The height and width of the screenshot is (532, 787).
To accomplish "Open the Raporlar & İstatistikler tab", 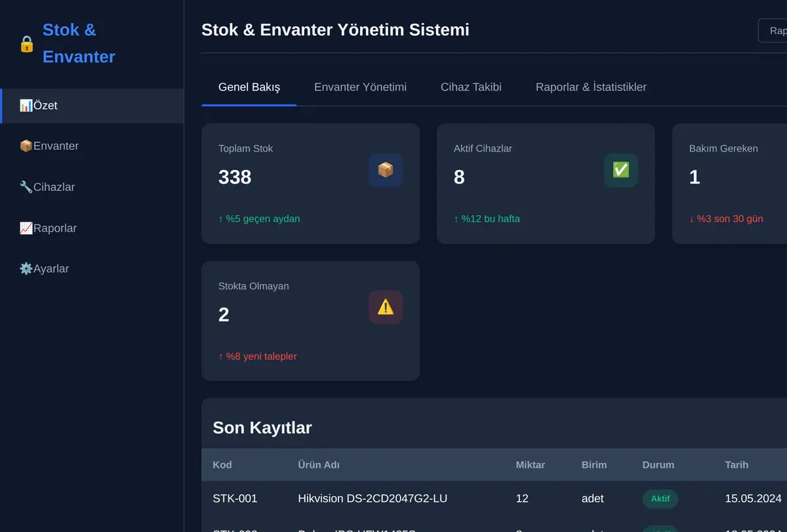I will [x=591, y=87].
